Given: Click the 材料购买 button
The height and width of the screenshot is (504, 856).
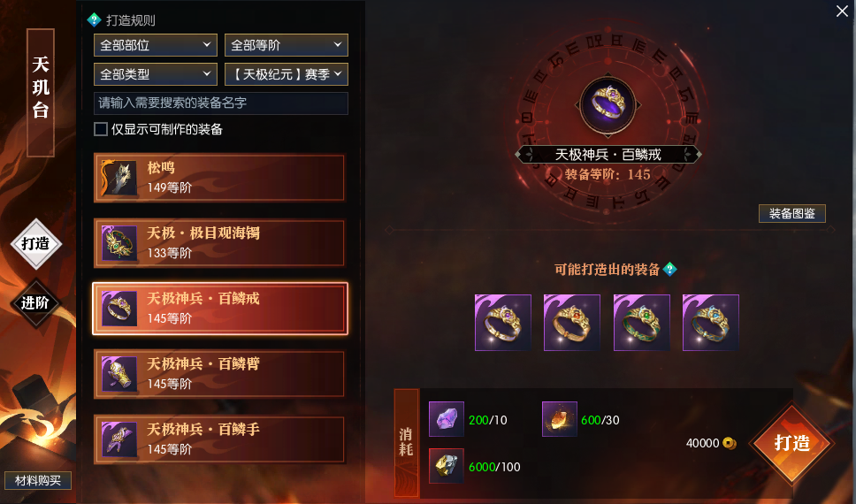Looking at the screenshot, I should click(38, 480).
